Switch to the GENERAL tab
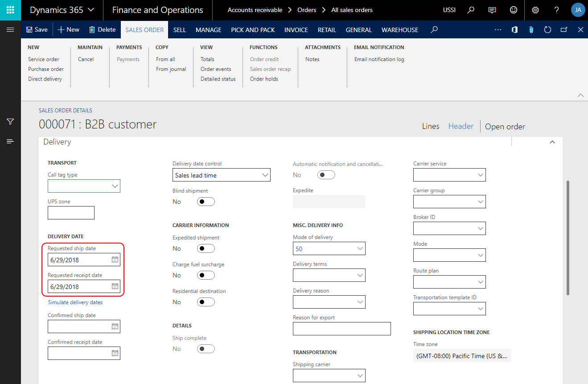 359,30
